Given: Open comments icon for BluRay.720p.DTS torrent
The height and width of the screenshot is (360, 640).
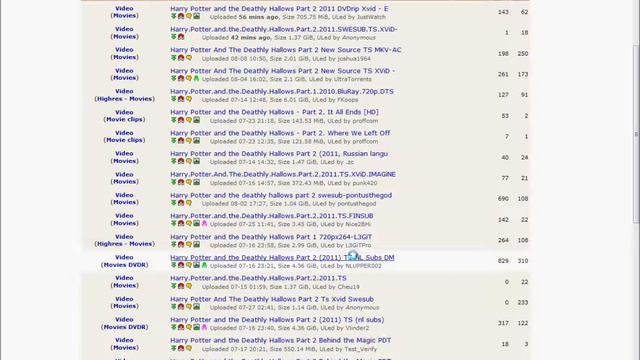Looking at the screenshot, I should (x=189, y=99).
